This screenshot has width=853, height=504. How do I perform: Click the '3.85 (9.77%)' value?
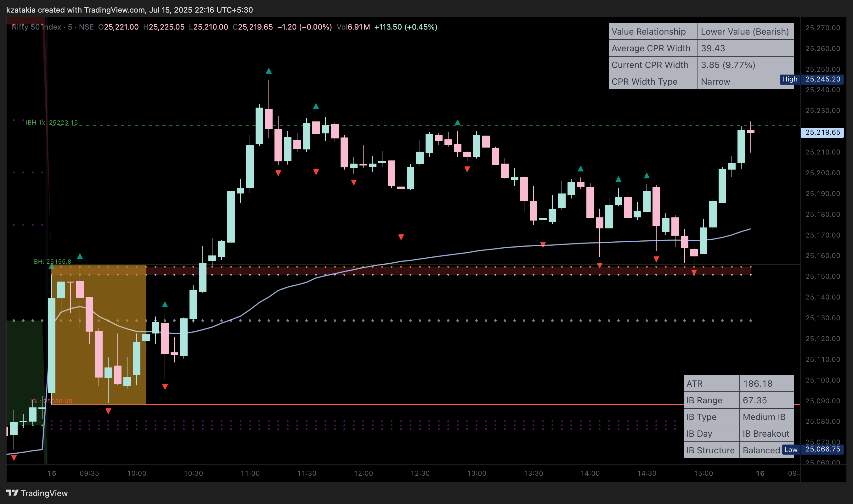tap(745, 65)
